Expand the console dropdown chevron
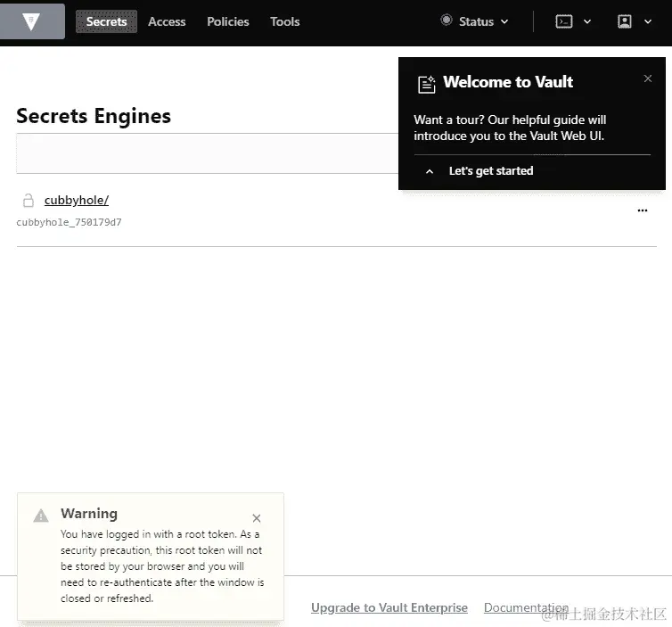Image resolution: width=672 pixels, height=627 pixels. [x=587, y=21]
